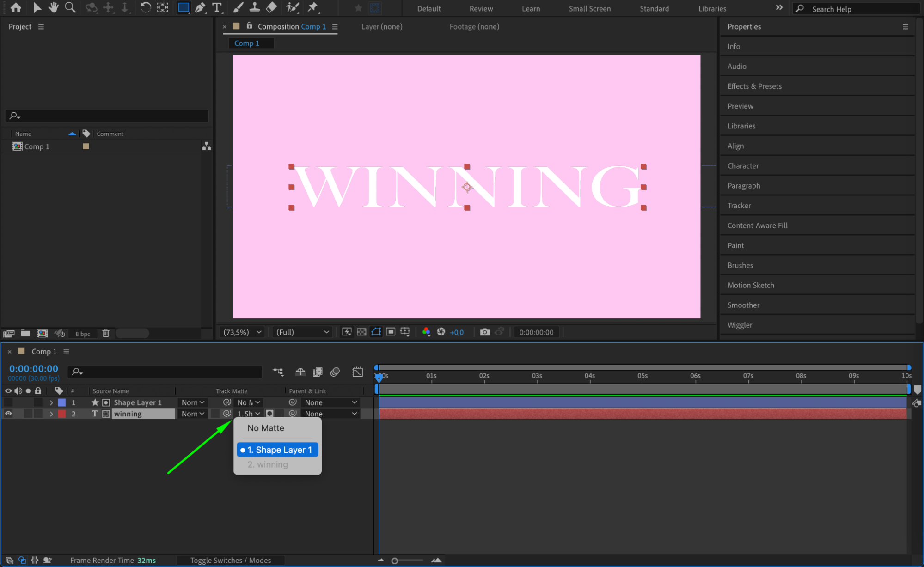The width and height of the screenshot is (924, 567).
Task: Toggle visibility of Shape Layer 1
Action: (8, 402)
